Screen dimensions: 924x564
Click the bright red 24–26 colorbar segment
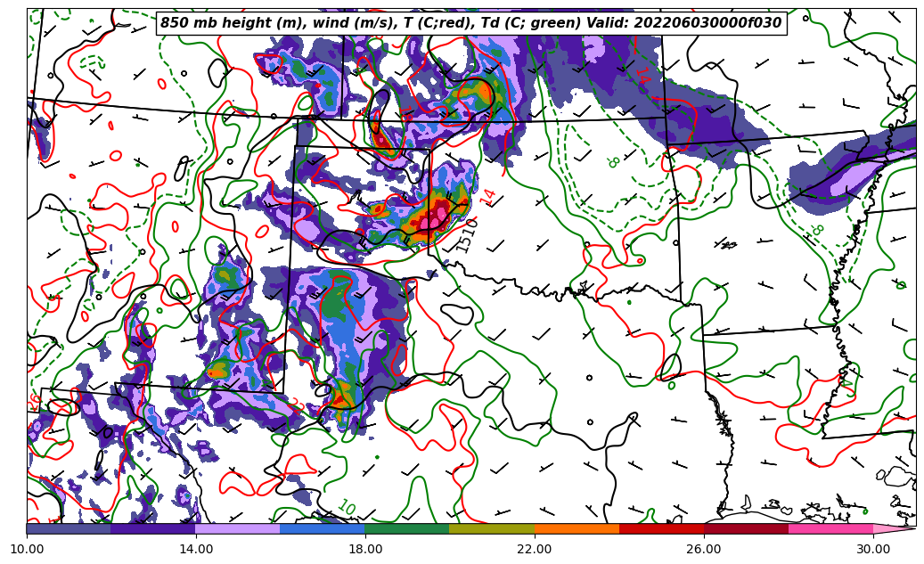pyautogui.click(x=661, y=528)
